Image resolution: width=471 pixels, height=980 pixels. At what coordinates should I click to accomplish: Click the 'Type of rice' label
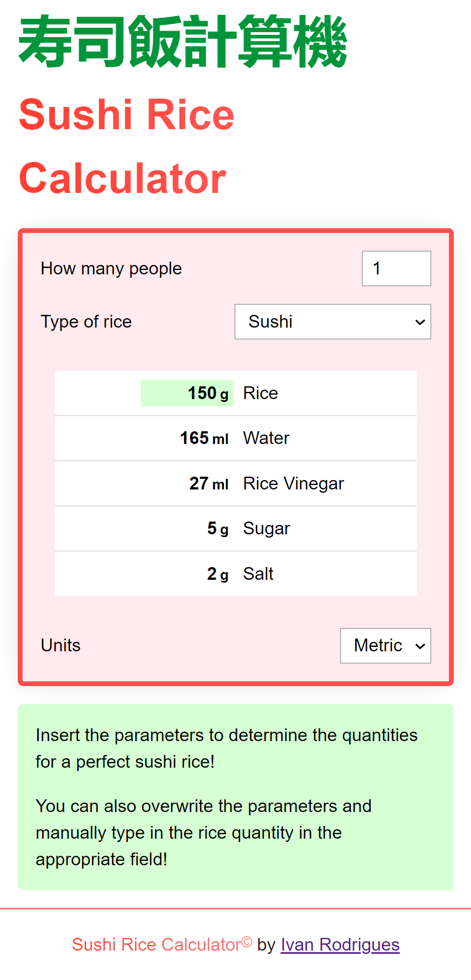click(86, 321)
